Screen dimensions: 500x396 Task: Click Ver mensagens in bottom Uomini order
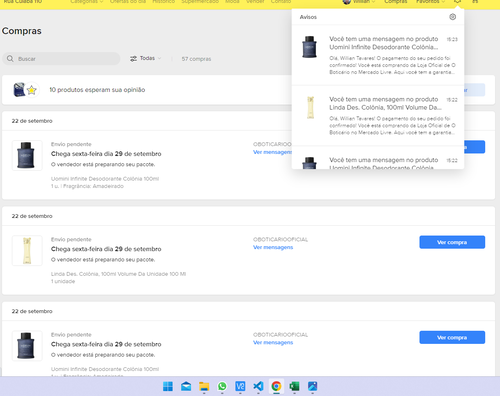pyautogui.click(x=273, y=343)
